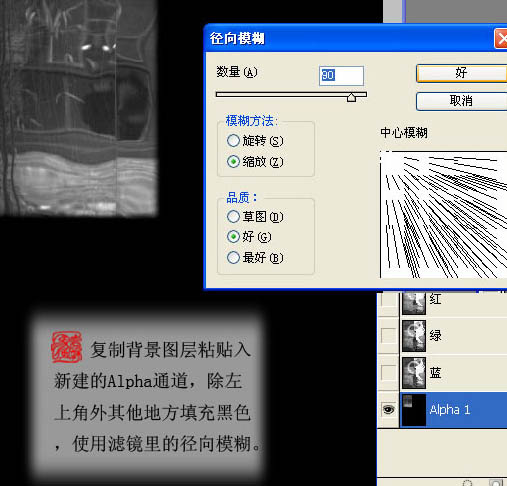Toggle visibility box of the 绿 channel
The image size is (507, 486).
(388, 335)
